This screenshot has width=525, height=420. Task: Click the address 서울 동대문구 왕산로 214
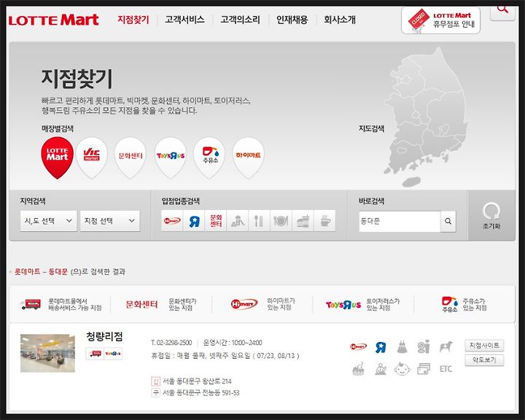(197, 381)
